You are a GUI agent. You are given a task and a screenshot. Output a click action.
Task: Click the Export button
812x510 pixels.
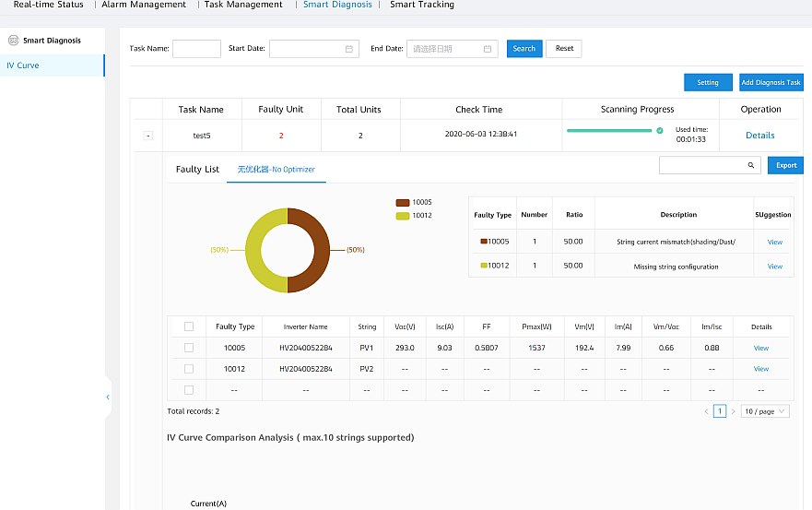(x=785, y=165)
